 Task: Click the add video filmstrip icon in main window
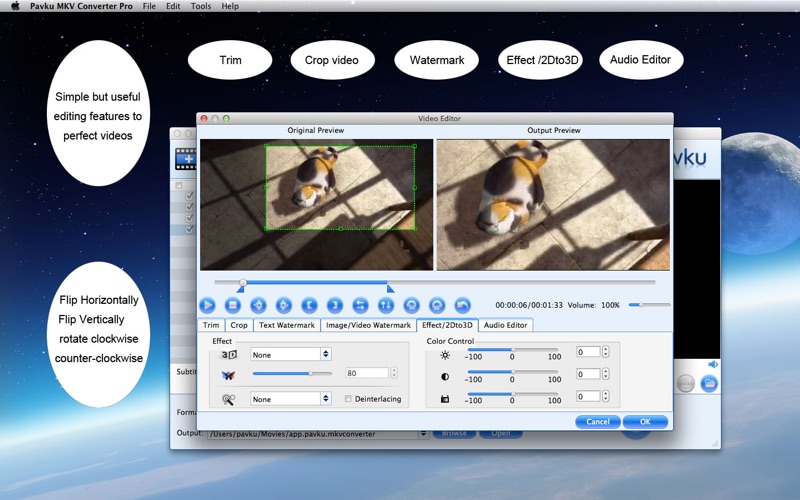pos(185,159)
